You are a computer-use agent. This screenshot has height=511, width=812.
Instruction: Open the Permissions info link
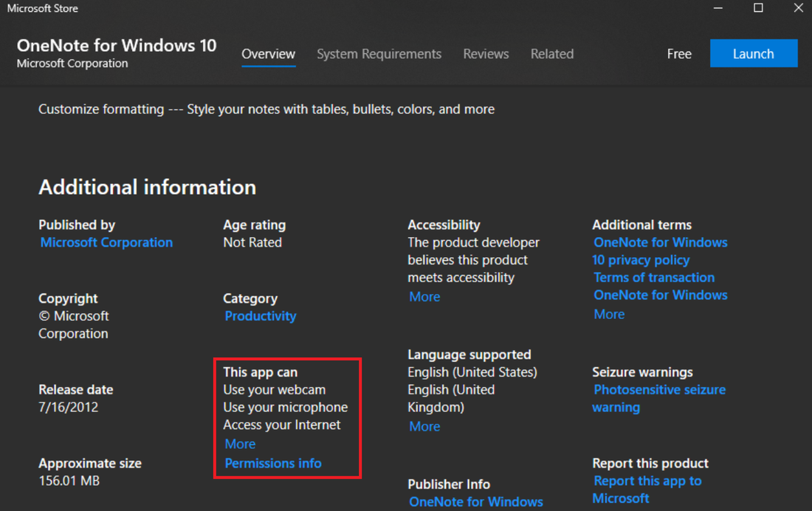tap(273, 463)
